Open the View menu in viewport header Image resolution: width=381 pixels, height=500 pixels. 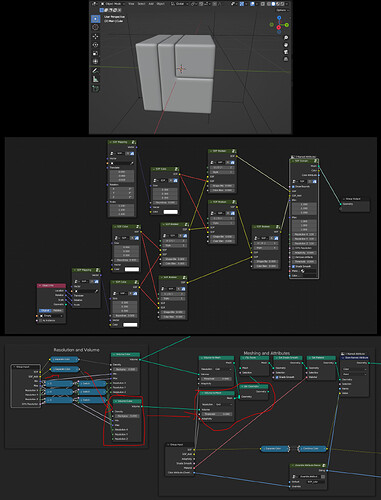point(131,4)
